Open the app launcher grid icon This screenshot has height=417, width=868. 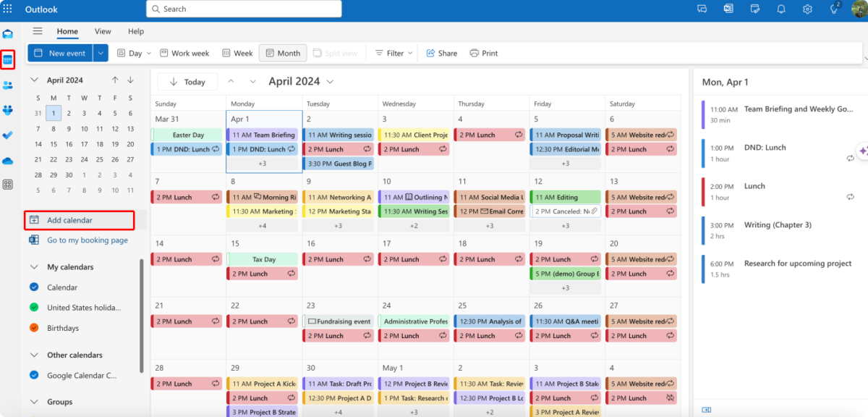click(8, 9)
